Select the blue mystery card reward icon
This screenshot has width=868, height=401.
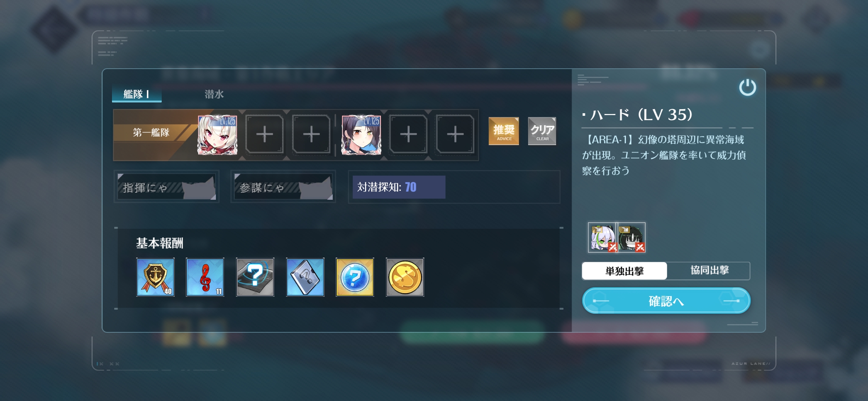[x=305, y=277]
